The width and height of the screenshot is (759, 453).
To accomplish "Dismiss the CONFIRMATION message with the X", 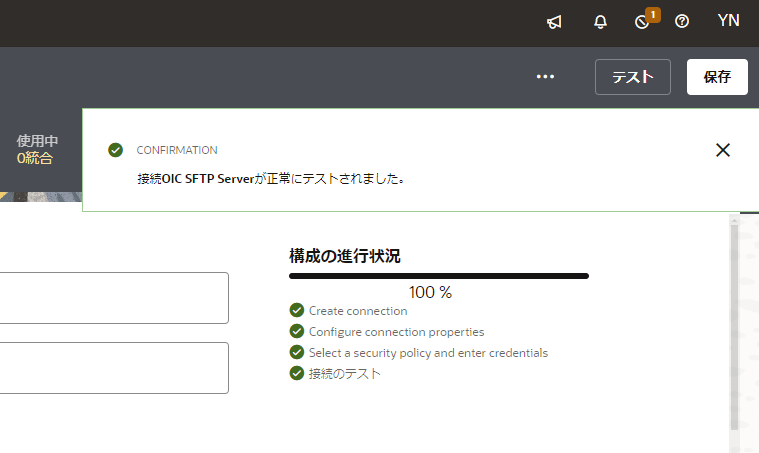I will 723,150.
